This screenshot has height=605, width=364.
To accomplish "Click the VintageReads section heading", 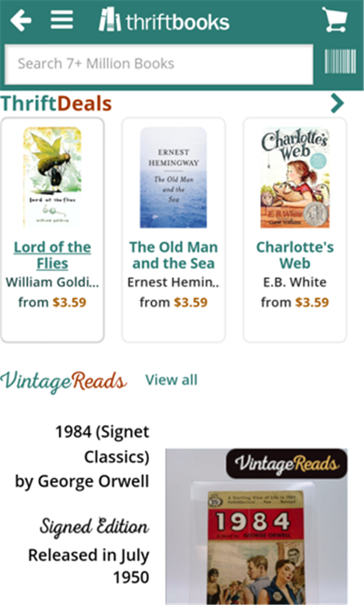I will (x=63, y=380).
